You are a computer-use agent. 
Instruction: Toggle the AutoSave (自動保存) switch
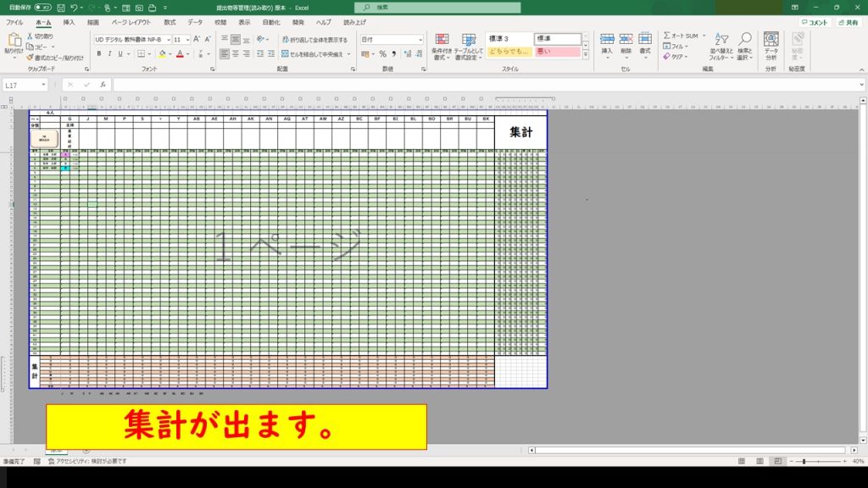42,7
